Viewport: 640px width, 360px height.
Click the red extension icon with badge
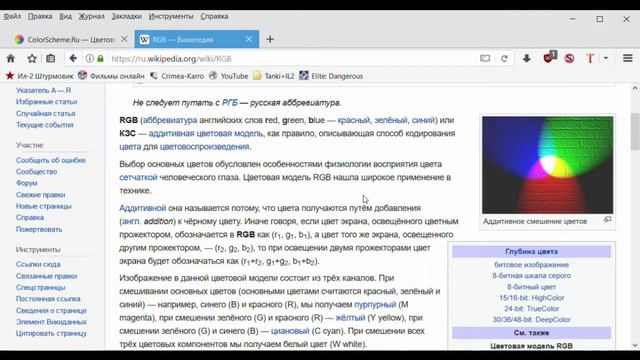(549, 58)
